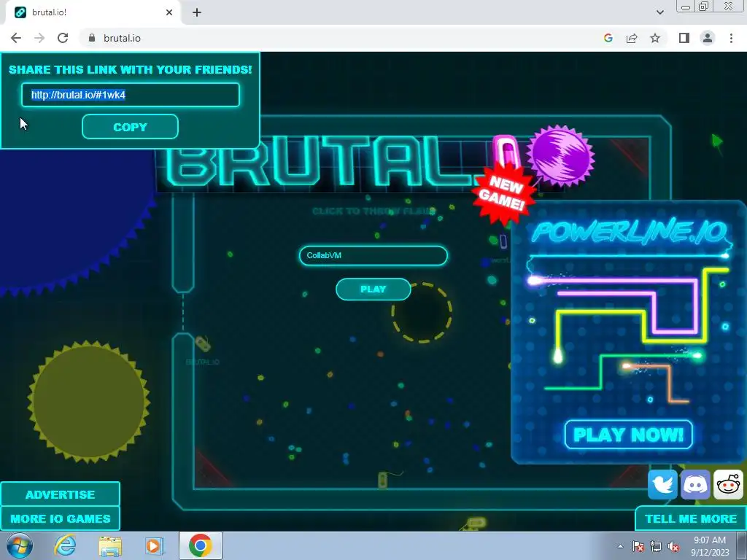Expand the tab search chevron

tap(659, 12)
